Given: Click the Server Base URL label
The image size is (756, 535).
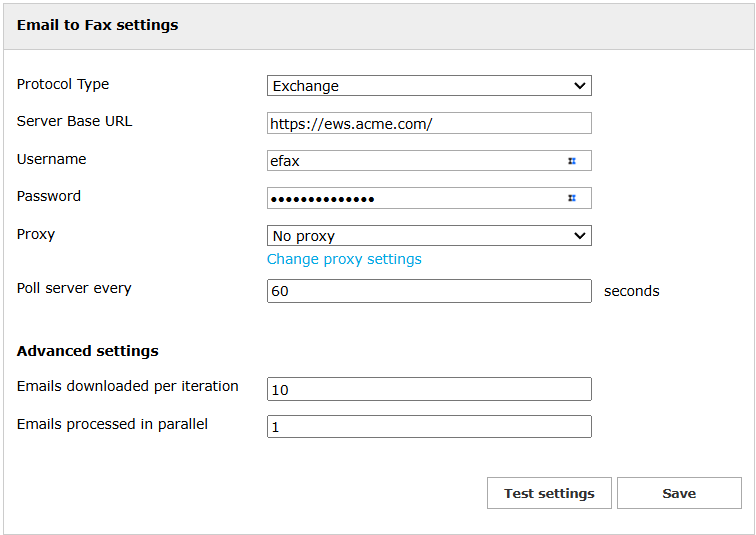Looking at the screenshot, I should [x=74, y=122].
